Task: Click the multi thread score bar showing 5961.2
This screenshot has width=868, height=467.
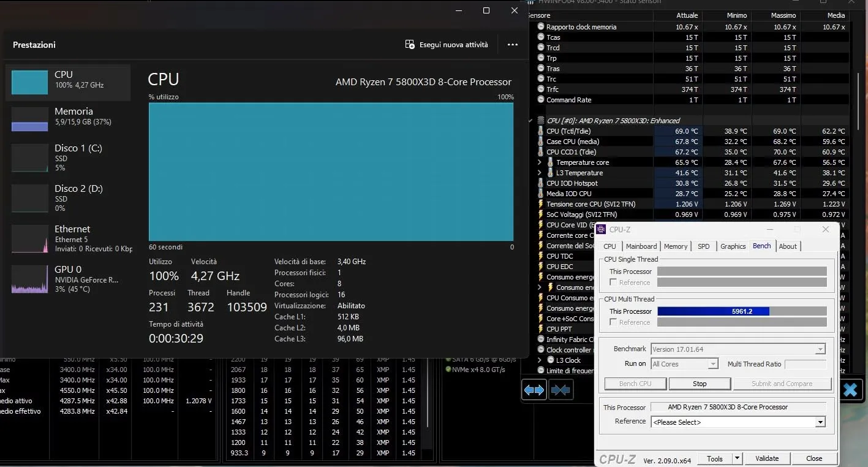Action: pos(742,311)
